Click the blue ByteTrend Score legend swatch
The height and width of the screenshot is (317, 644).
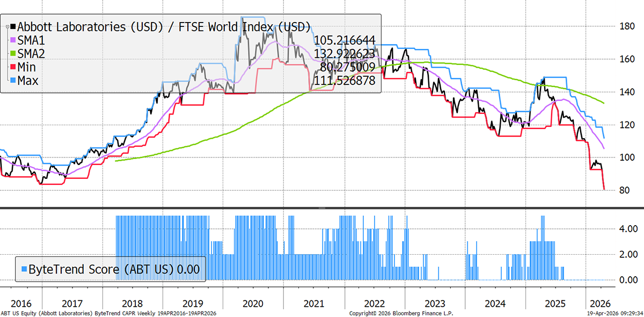(24, 269)
